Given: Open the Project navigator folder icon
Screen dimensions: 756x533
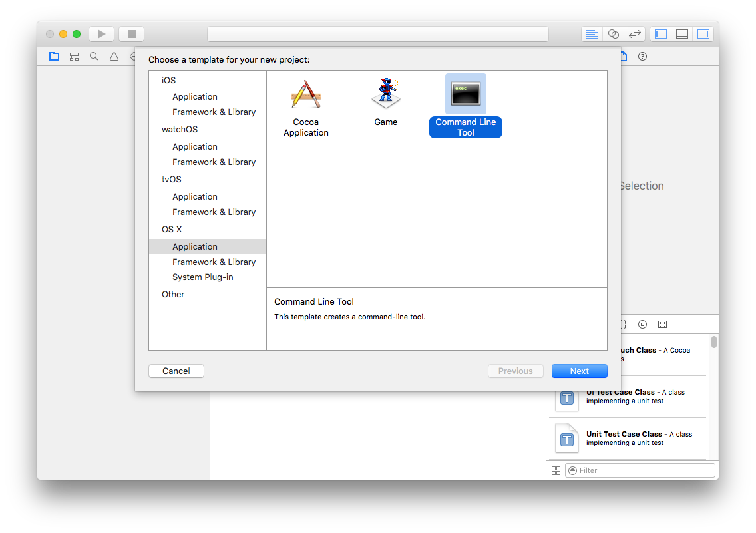Looking at the screenshot, I should click(54, 57).
